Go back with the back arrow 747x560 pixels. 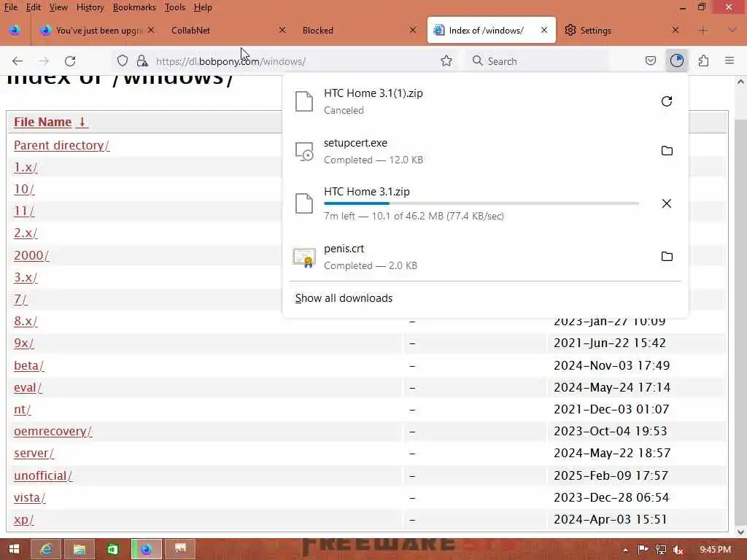(x=18, y=61)
